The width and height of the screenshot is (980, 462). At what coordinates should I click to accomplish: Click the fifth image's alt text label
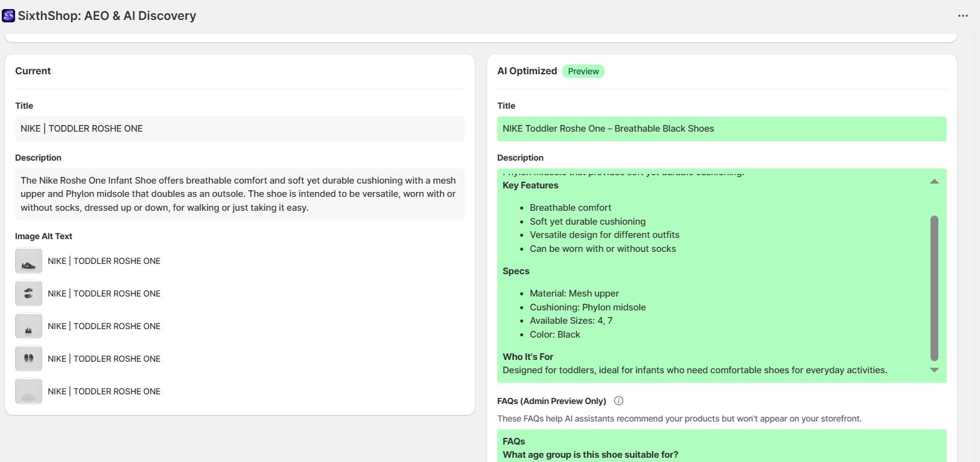click(104, 391)
